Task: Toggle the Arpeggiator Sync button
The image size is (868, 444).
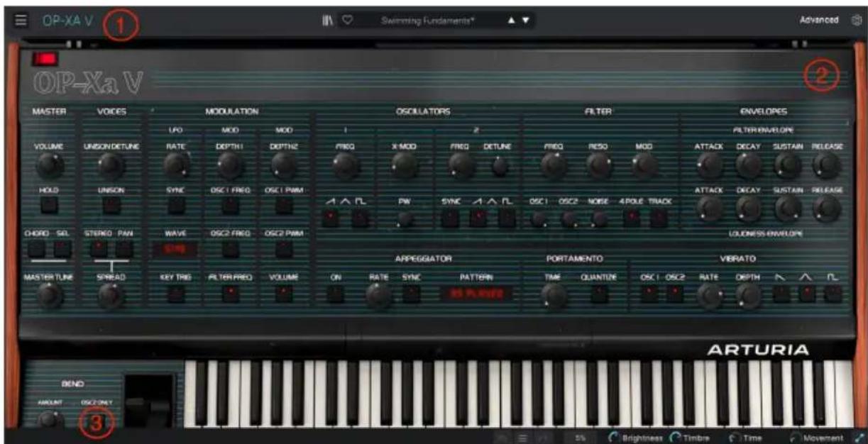Action: pos(412,294)
